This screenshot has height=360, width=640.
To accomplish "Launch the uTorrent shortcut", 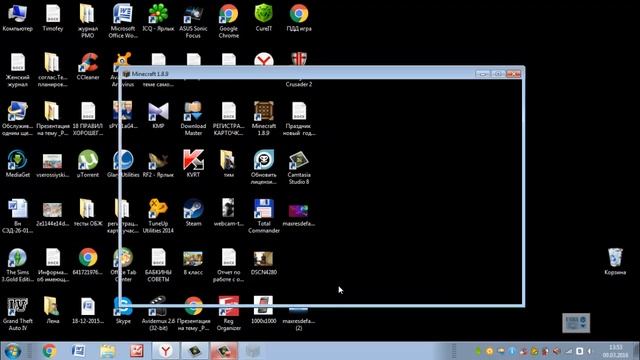I will tap(88, 164).
